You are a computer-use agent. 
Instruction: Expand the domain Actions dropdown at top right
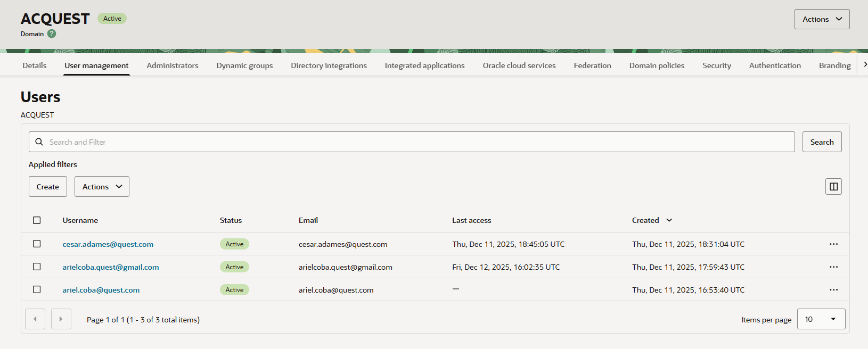[822, 19]
